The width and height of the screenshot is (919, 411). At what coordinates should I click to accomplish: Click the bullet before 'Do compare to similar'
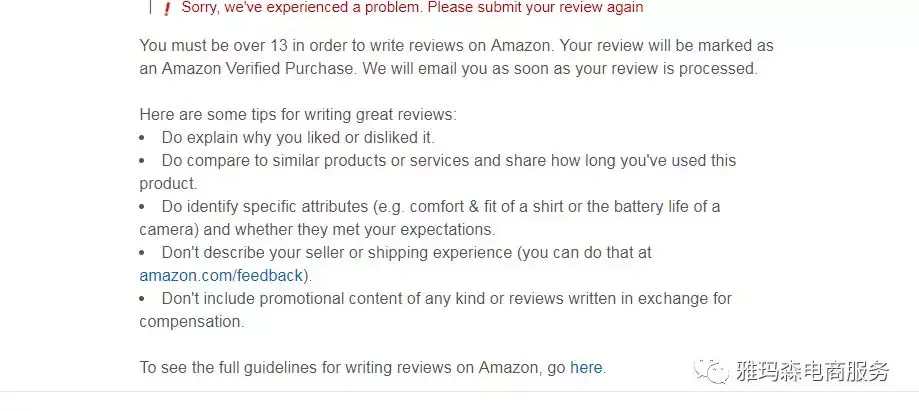tap(142, 161)
